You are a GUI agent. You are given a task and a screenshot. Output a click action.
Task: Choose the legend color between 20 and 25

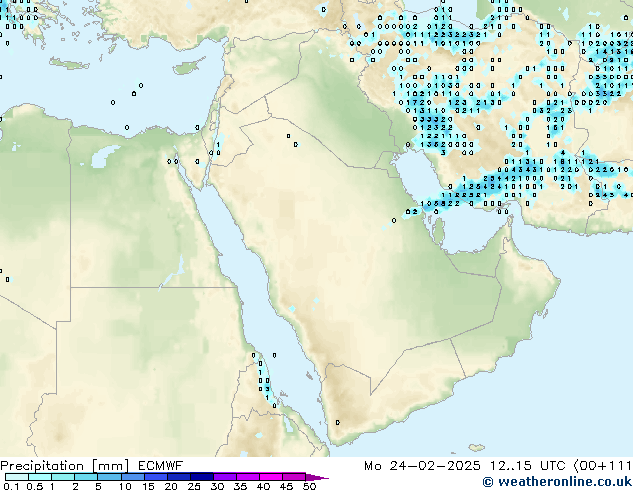(181, 477)
